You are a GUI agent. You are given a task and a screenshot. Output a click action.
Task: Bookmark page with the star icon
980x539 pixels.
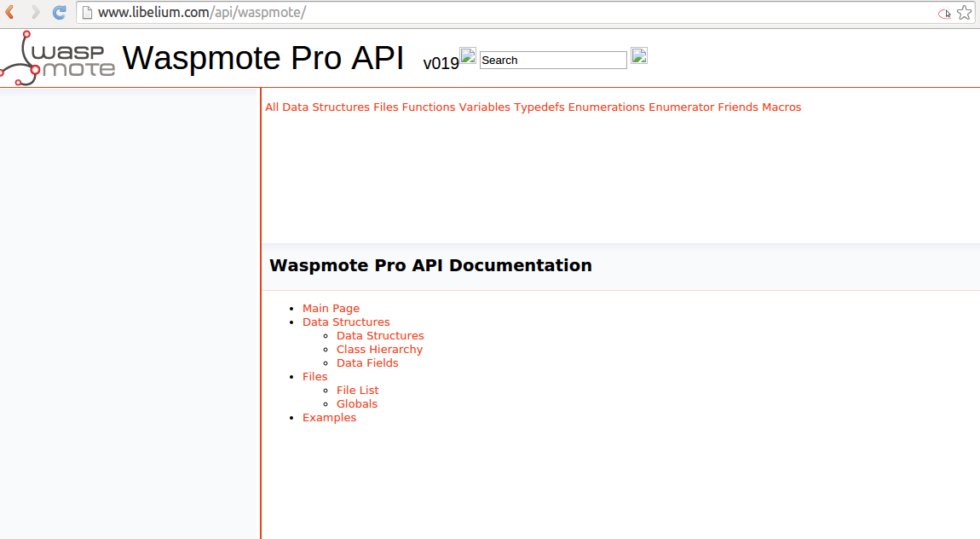coord(965,13)
